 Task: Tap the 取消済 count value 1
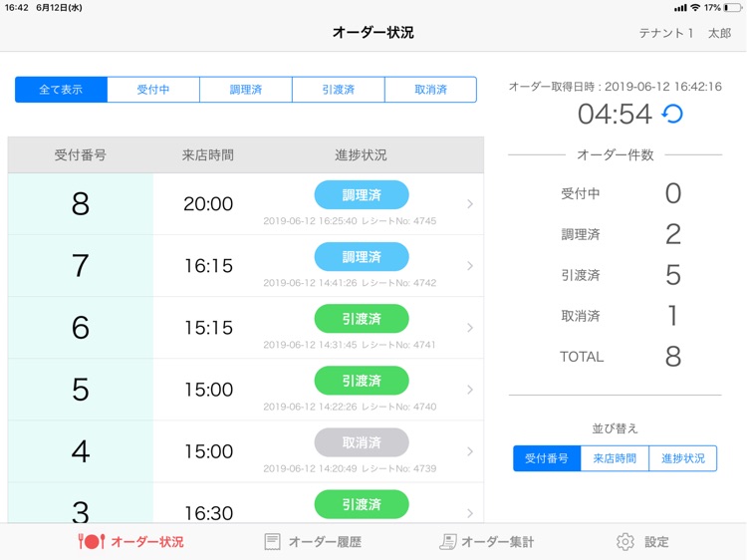(672, 316)
